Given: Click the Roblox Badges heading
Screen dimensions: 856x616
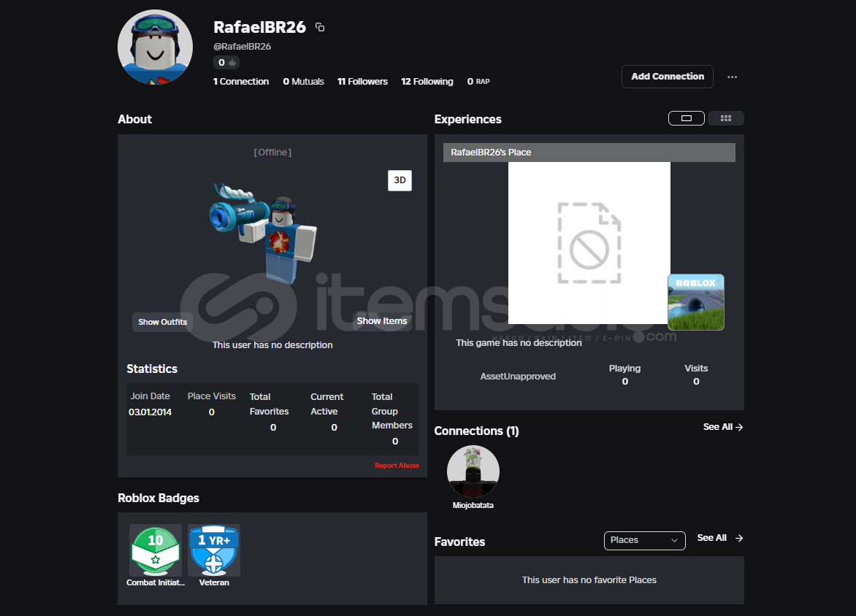Looking at the screenshot, I should point(158,498).
